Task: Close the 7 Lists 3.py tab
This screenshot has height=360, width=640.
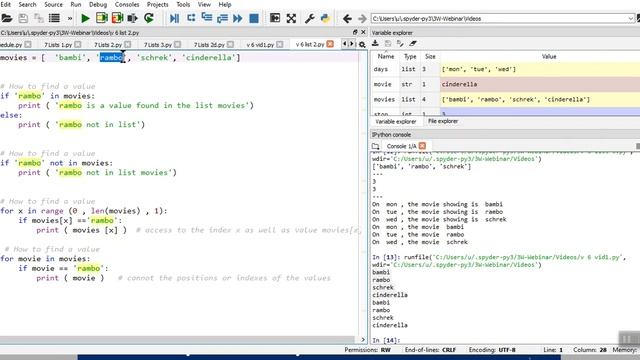Action: (178, 44)
